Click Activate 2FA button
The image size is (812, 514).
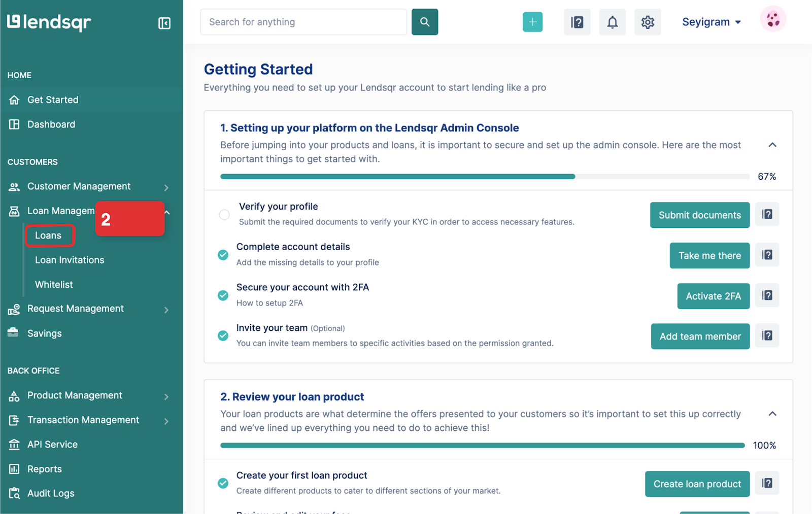(x=713, y=296)
